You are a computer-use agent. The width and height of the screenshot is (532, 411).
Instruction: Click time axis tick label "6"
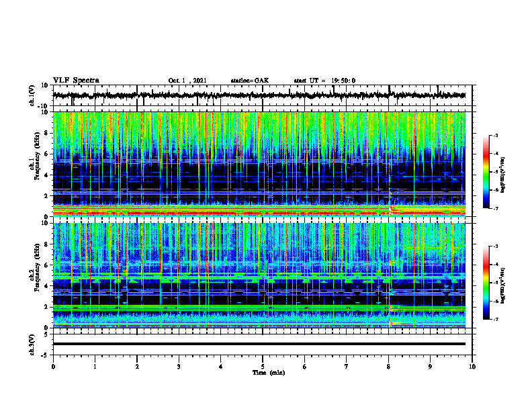[x=305, y=367]
